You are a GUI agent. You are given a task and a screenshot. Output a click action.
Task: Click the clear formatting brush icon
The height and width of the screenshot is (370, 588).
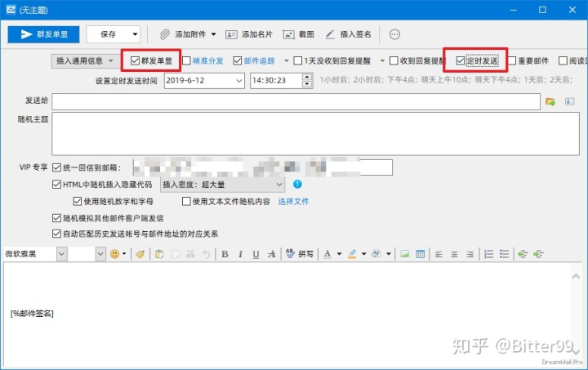[140, 254]
